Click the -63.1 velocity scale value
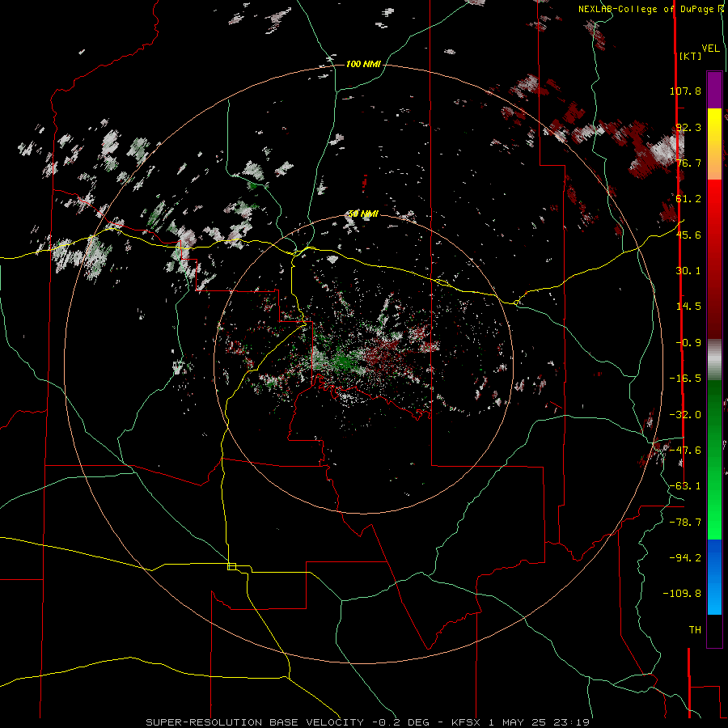Image resolution: width=728 pixels, height=728 pixels. 685,486
